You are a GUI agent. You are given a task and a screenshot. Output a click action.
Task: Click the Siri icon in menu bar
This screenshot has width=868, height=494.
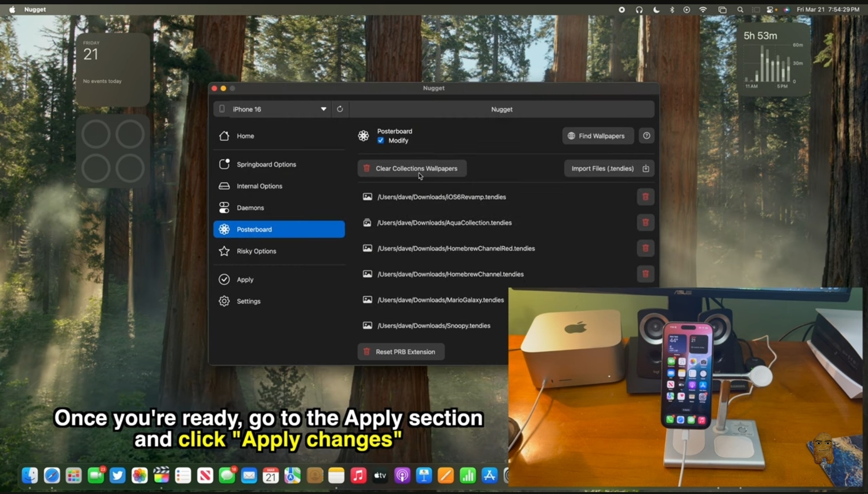[x=787, y=9]
